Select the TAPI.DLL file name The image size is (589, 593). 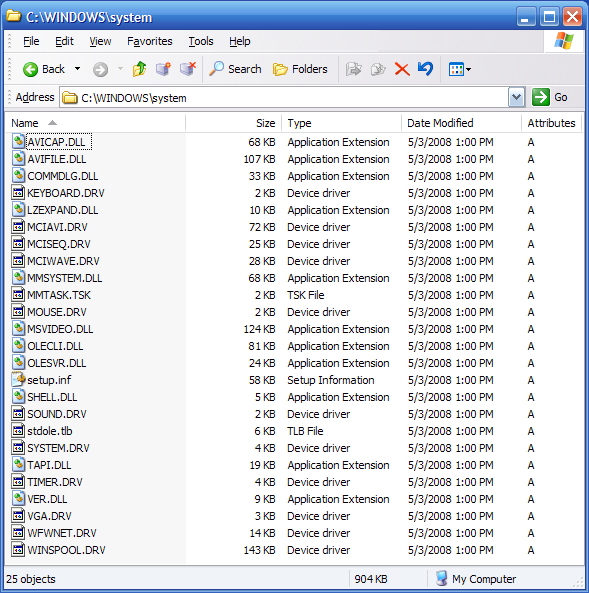[49, 465]
